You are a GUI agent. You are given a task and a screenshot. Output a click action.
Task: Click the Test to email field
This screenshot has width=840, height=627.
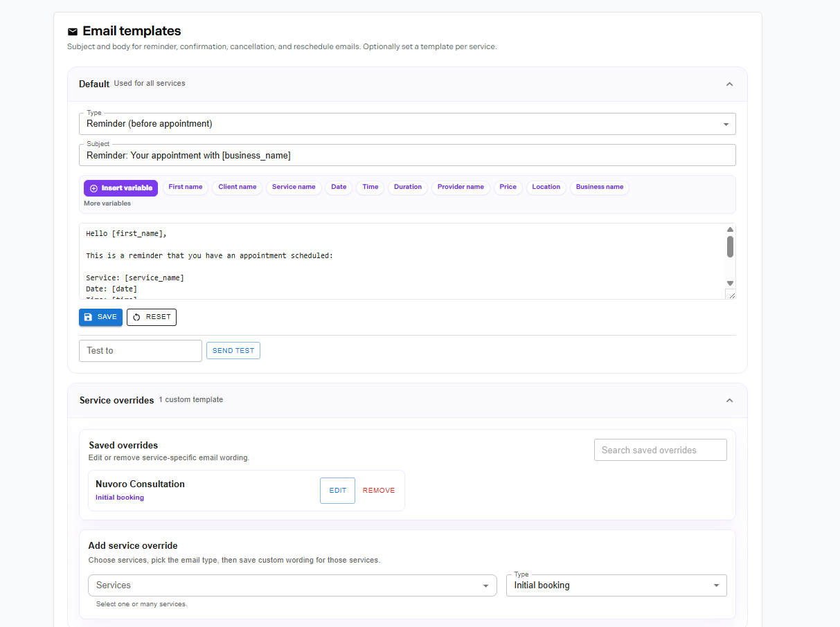click(141, 351)
